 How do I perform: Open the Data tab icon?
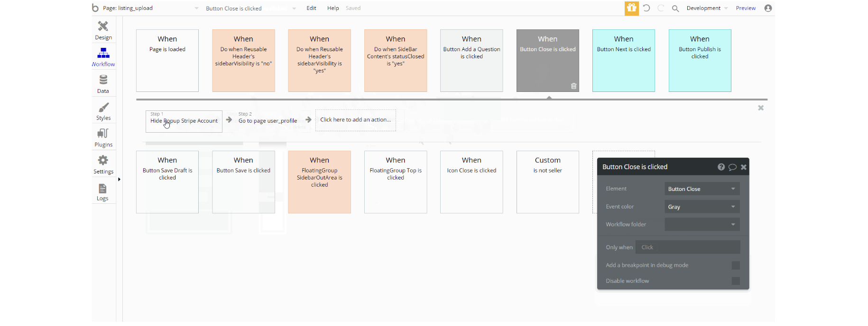103,83
